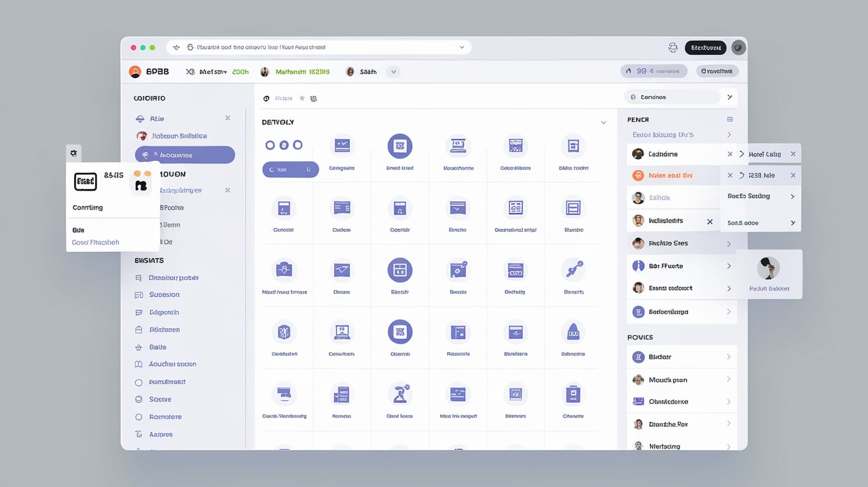Open the hexagon shield icon in the fourth grid row
The height and width of the screenshot is (487, 868).
point(284,332)
